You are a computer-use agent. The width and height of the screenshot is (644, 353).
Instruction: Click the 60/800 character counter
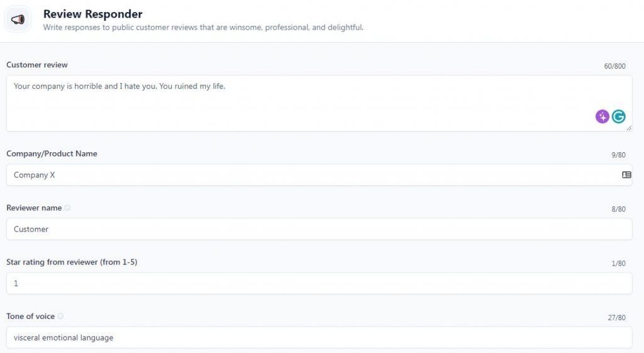pos(614,66)
